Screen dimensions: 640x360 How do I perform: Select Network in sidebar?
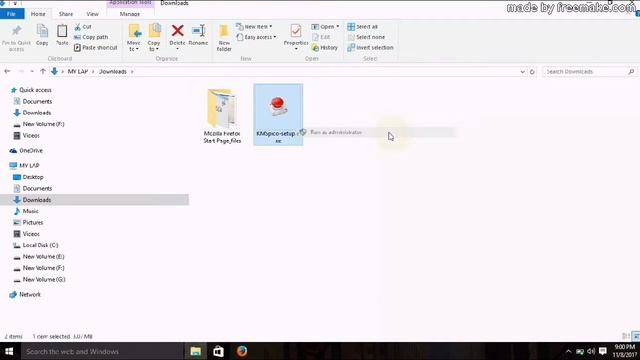[x=30, y=294]
